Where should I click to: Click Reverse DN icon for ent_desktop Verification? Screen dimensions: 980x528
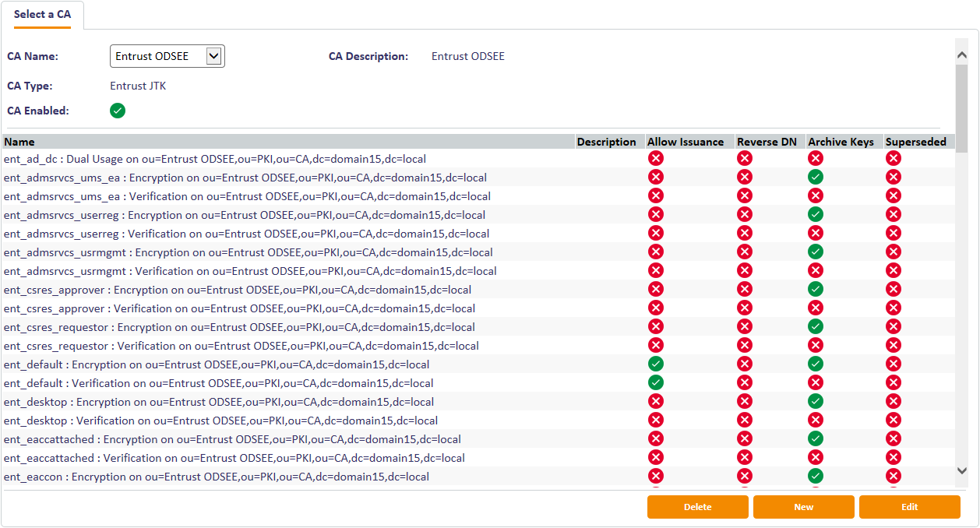pos(745,420)
